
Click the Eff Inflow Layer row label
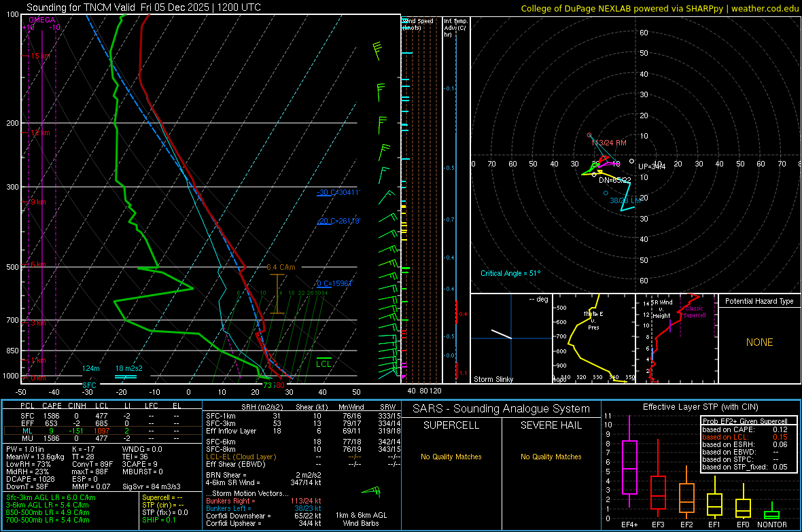click(231, 431)
